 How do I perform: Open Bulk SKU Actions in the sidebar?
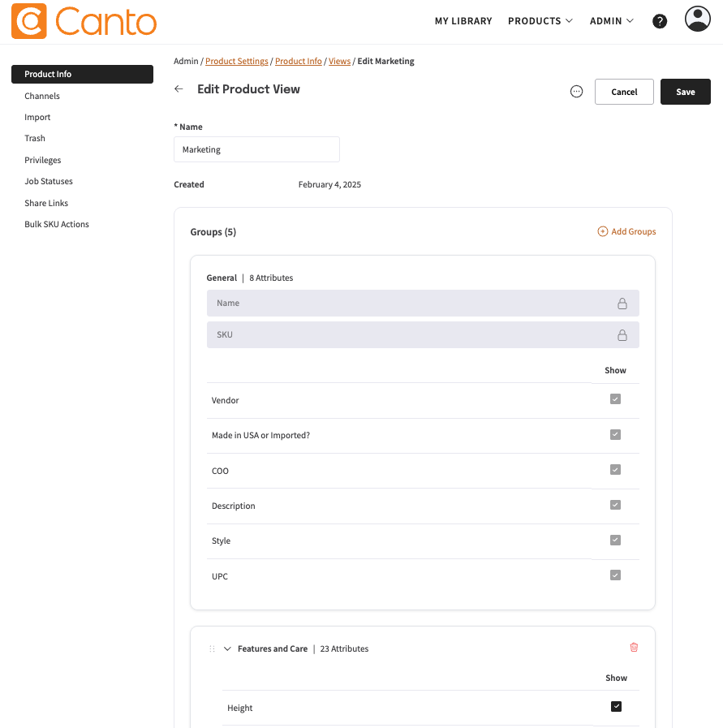point(57,224)
